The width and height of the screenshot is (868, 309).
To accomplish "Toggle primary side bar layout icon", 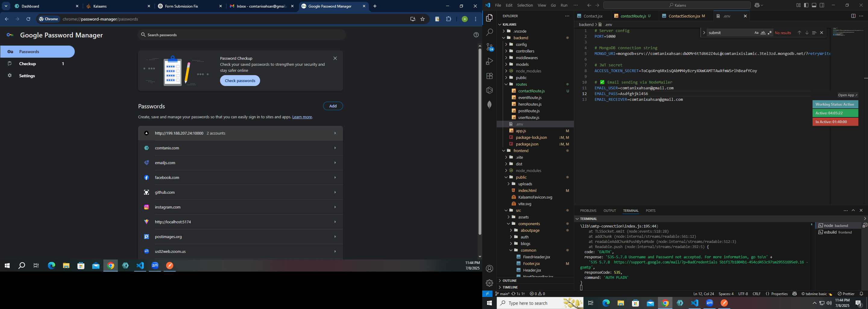I will 806,5.
